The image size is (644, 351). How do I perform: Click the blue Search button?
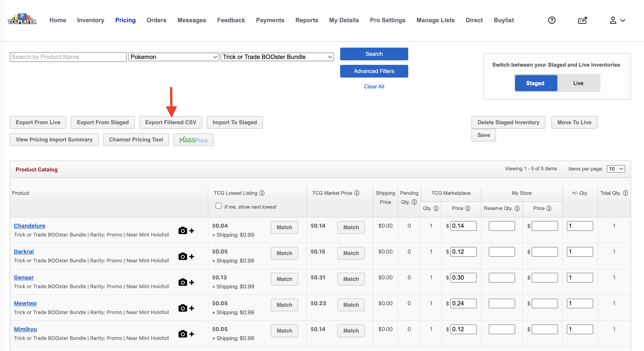click(x=374, y=54)
